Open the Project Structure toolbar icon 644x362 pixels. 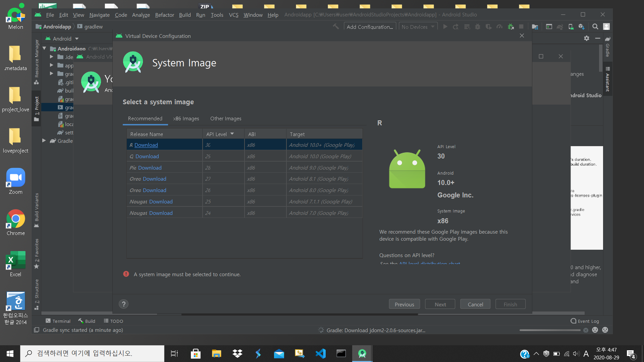(535, 27)
